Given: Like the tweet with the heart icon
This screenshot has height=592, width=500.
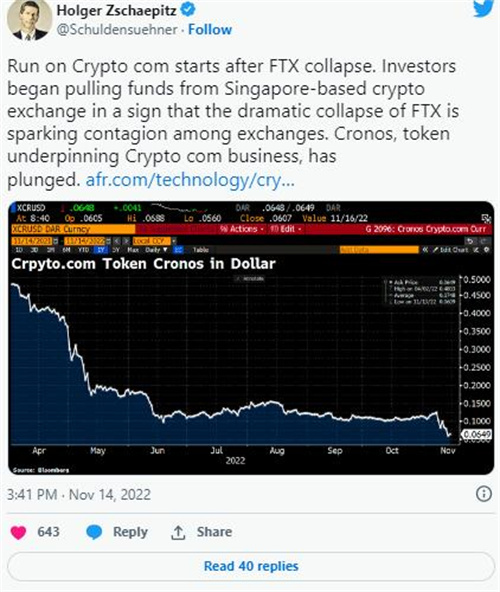Looking at the screenshot, I should 18,532.
